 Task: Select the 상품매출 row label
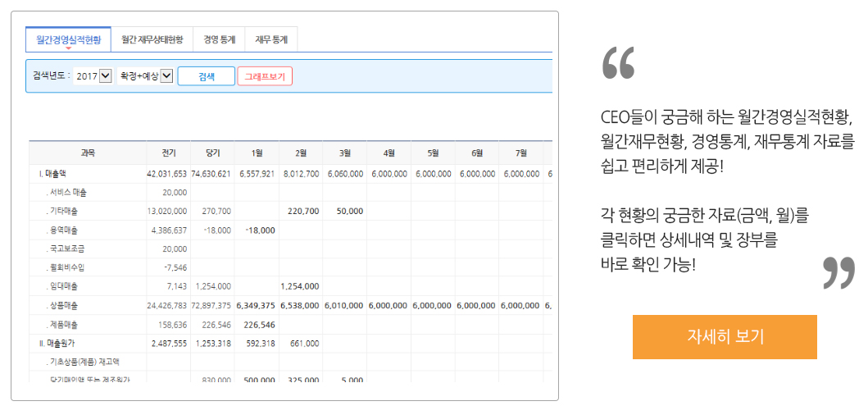(62, 305)
